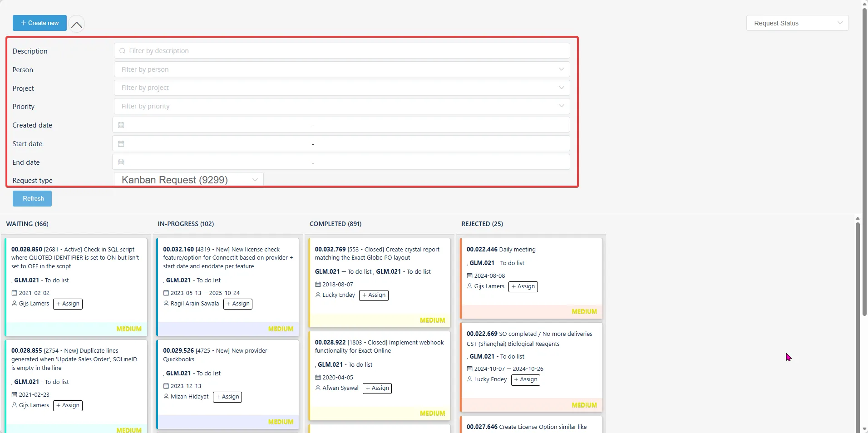Open the Created date calendar picker
Screen dimensions: 868x433
(120, 125)
